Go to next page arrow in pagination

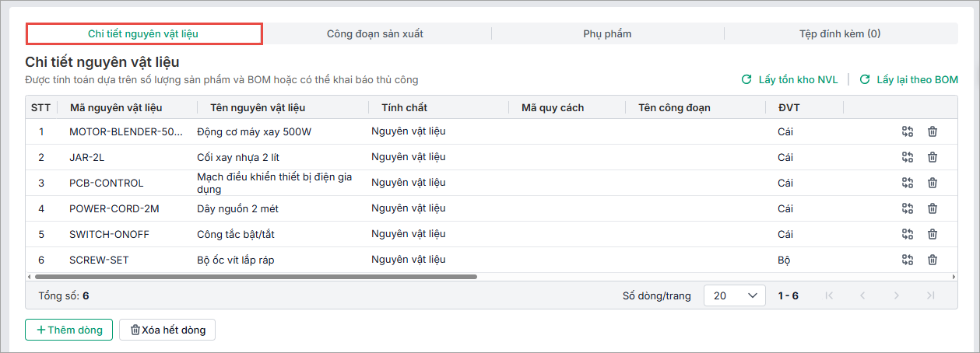897,295
